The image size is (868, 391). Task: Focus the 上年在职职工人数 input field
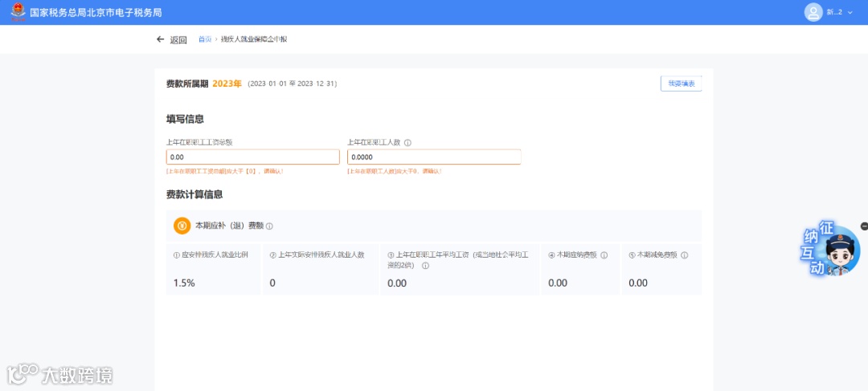pos(434,157)
